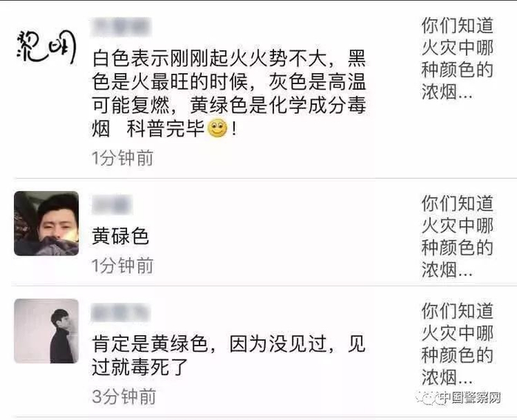The height and width of the screenshot is (420, 517).
Task: Tap the 3分钟前 timestamp
Action: [123, 396]
